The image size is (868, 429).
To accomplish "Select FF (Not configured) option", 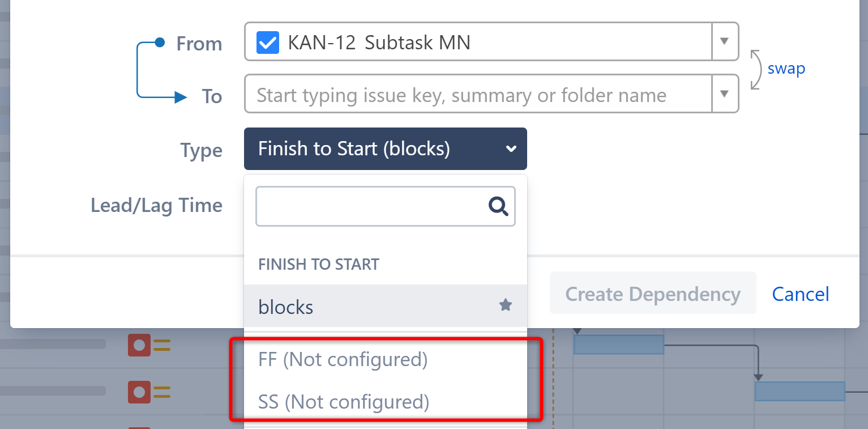I will click(x=343, y=359).
